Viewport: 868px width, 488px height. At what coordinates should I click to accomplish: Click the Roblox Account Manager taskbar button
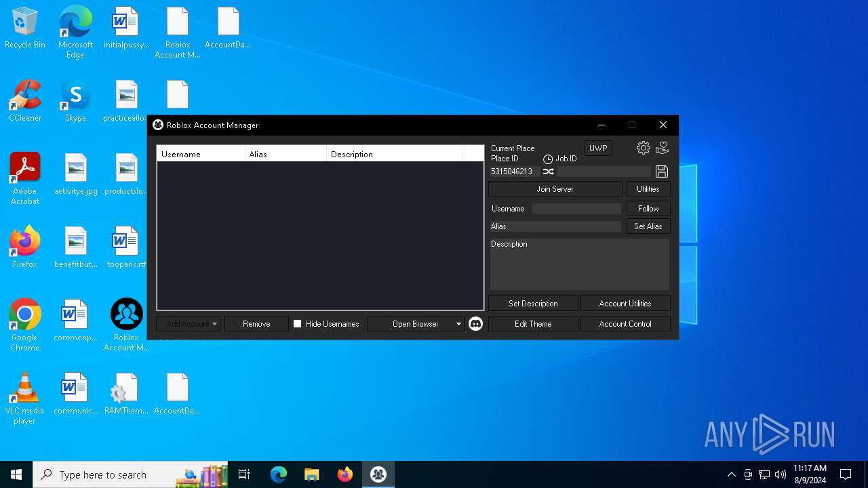point(378,474)
